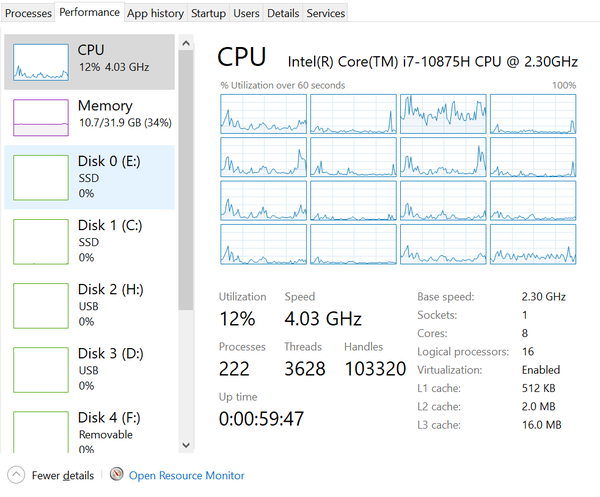Screen dimensions: 600x497
Task: Switch to the Processes tab
Action: pos(28,13)
